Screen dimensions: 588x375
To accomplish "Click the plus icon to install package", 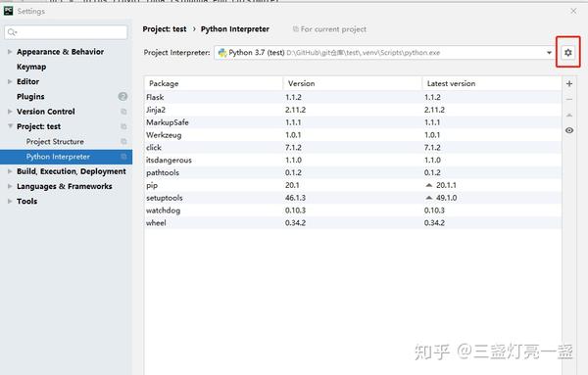I will (569, 83).
